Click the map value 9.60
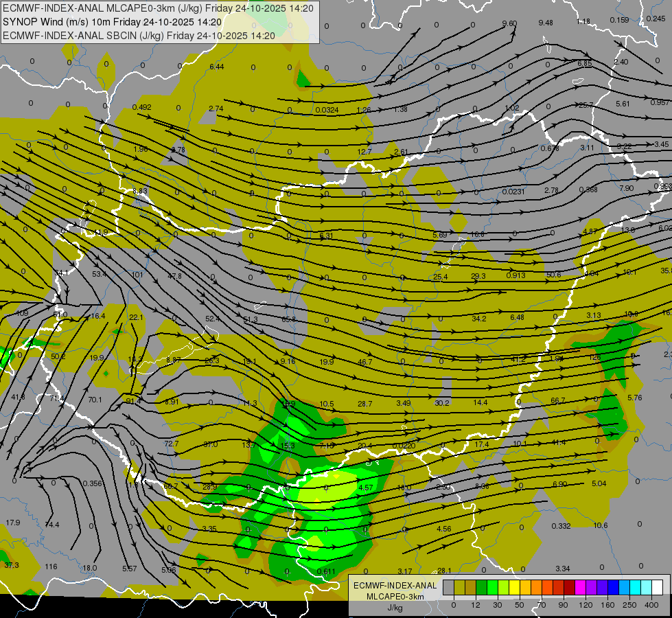 [x=509, y=23]
